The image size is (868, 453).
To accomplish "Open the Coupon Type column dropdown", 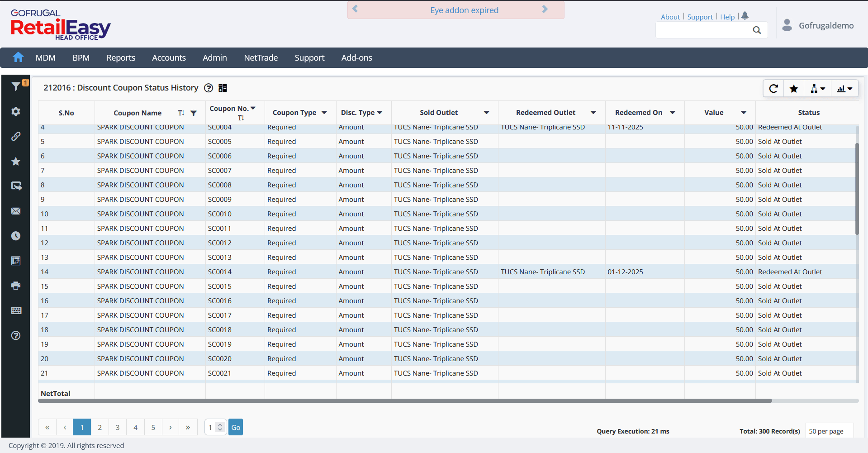I will click(324, 113).
